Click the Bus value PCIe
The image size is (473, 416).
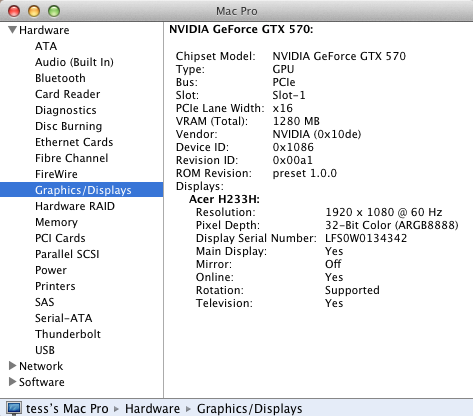[284, 82]
